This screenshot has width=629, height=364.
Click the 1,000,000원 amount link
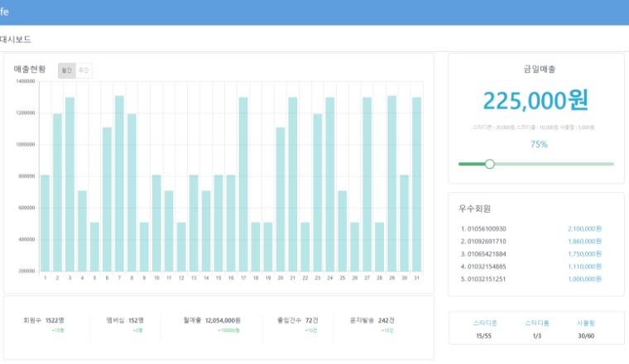pyautogui.click(x=584, y=279)
